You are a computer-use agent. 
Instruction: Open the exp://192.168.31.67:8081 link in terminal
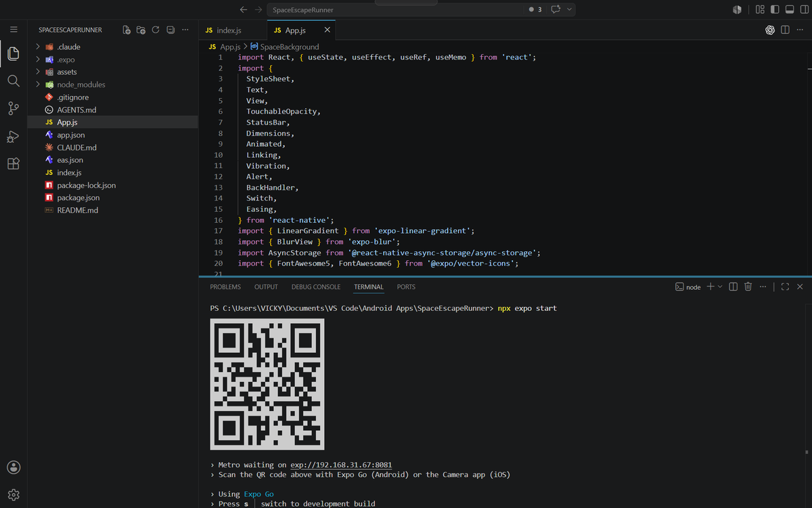[341, 465]
